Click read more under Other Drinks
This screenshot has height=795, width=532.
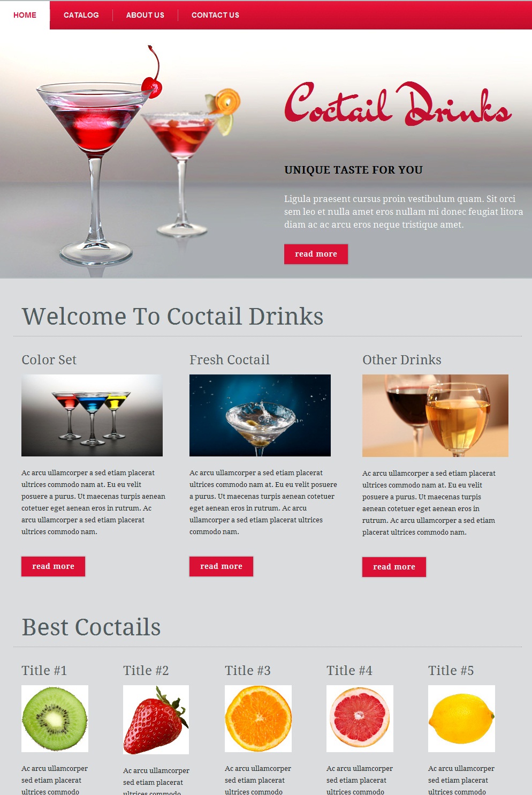[394, 567]
